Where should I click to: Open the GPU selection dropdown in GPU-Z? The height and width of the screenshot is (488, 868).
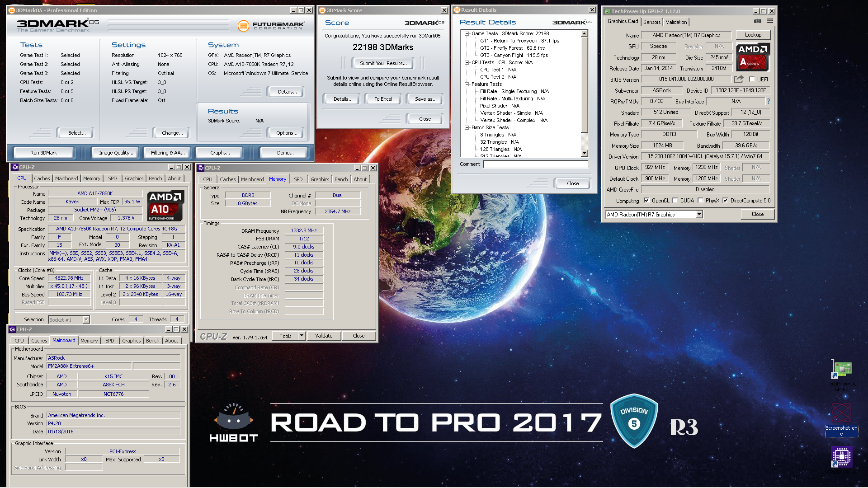coord(699,215)
